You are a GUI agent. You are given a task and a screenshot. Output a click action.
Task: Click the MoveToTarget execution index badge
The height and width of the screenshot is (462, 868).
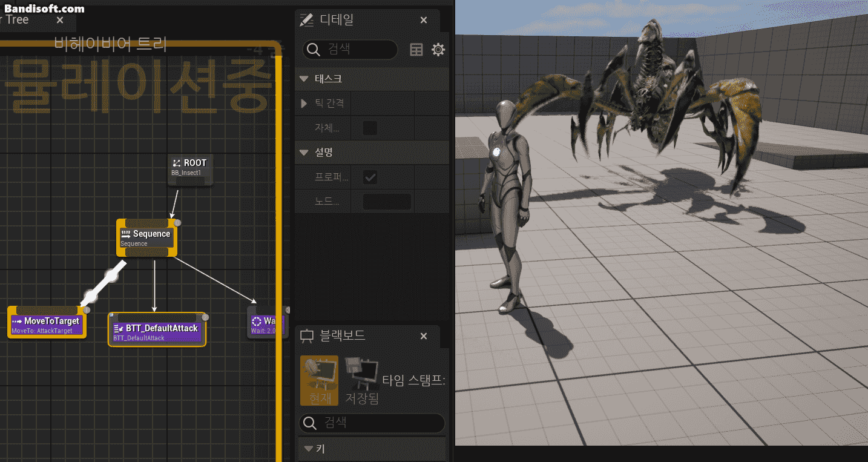click(x=87, y=310)
